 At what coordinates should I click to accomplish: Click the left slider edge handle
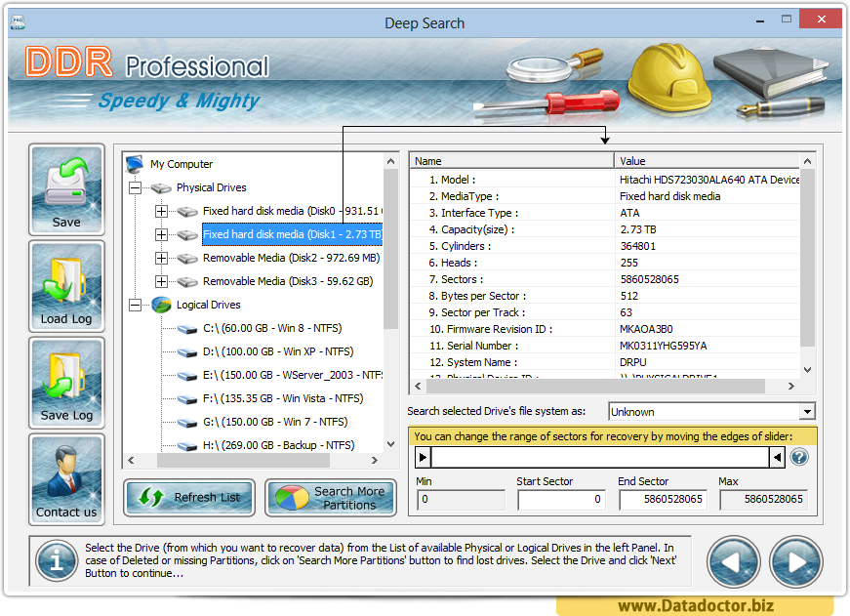tap(423, 457)
